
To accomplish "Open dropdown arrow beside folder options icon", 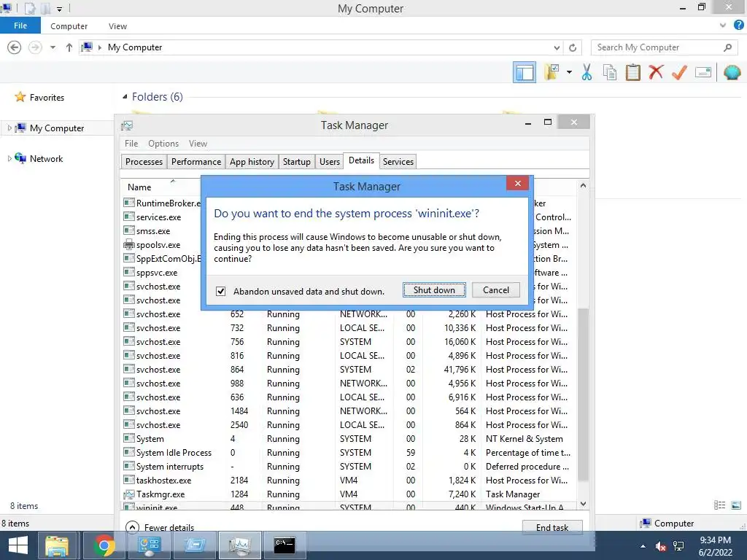I will 569,72.
